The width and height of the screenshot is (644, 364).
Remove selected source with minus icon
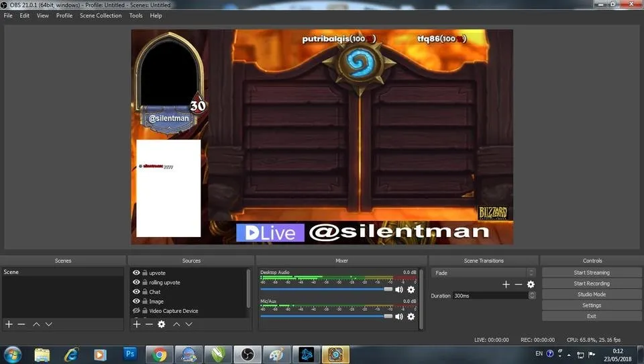(x=149, y=324)
